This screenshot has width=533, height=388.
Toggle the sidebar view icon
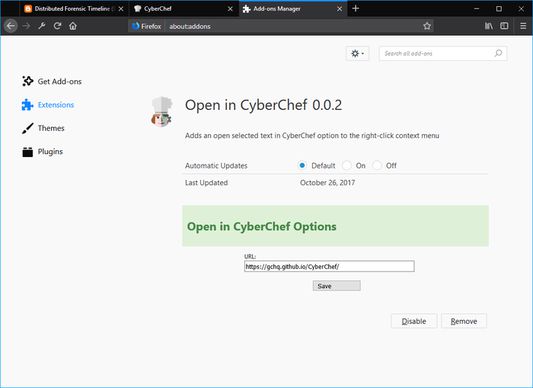[x=504, y=26]
